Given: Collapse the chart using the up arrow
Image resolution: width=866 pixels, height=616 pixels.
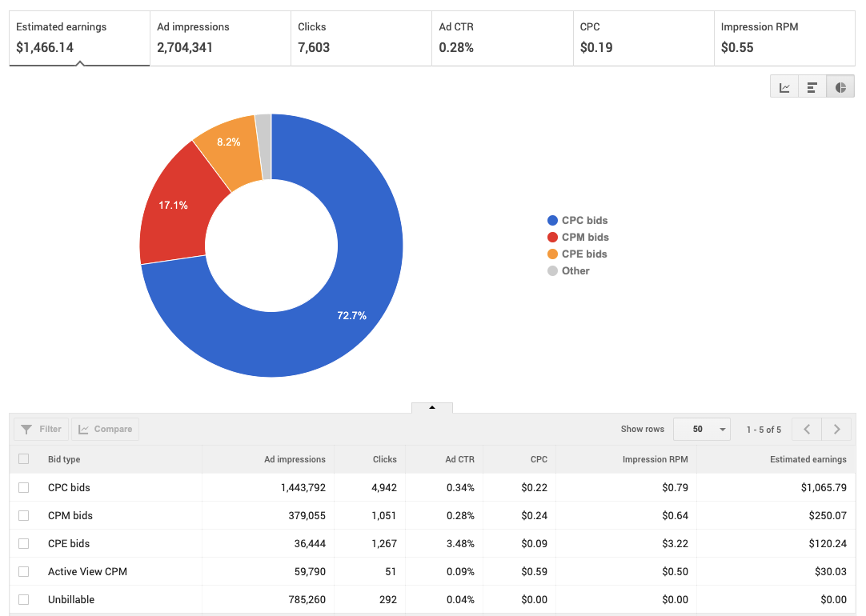Looking at the screenshot, I should (x=432, y=407).
